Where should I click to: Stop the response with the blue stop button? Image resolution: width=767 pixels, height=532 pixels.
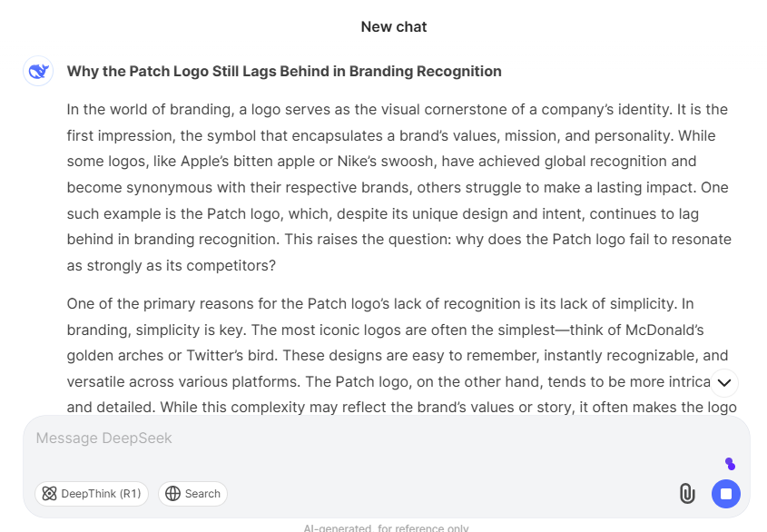click(726, 494)
